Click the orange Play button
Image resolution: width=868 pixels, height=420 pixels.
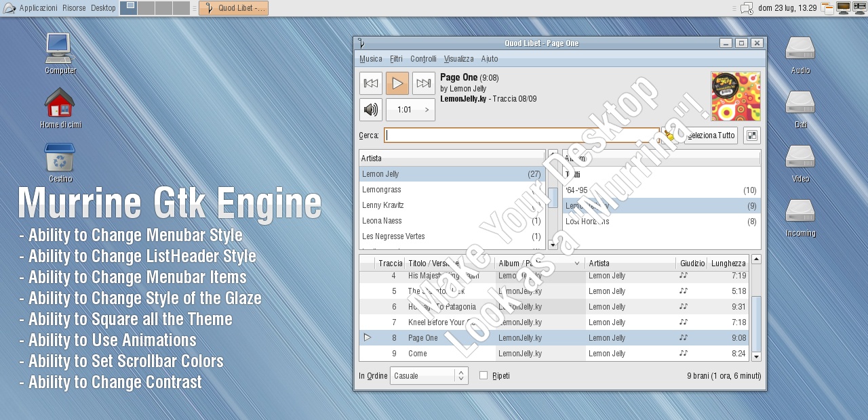coord(397,83)
